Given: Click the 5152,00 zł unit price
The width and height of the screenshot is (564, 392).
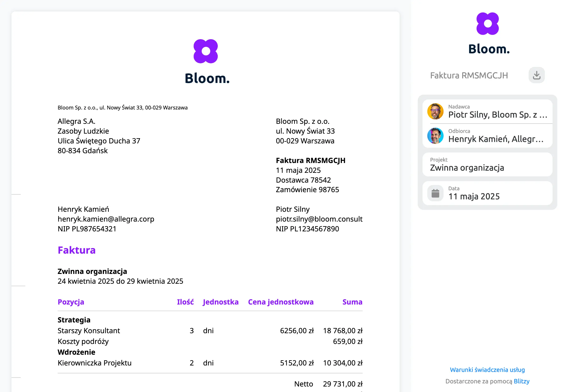Looking at the screenshot, I should click(x=297, y=363).
